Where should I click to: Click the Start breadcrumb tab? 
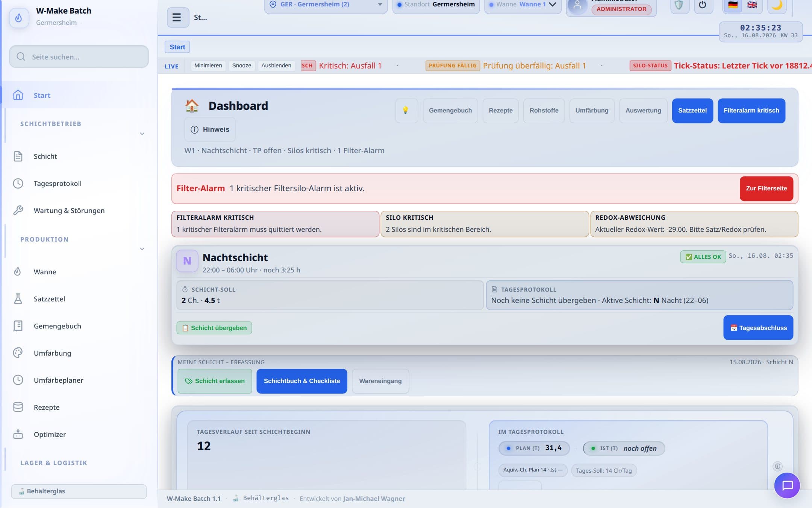177,47
